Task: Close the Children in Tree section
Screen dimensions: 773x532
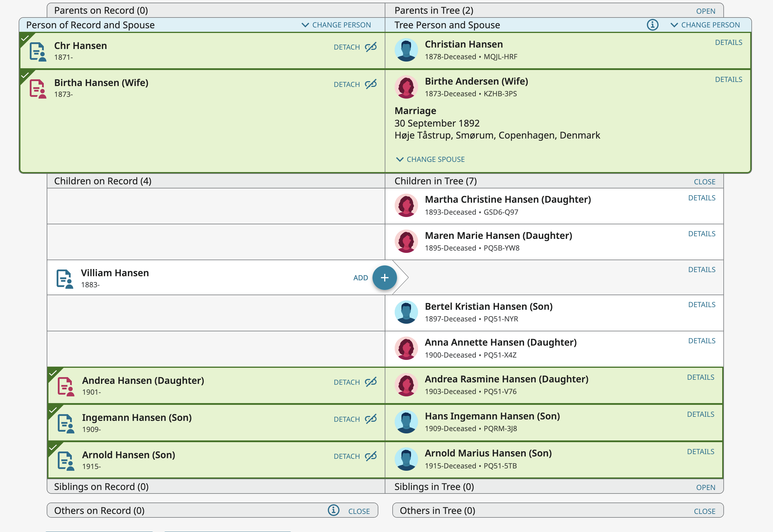Action: pos(704,182)
